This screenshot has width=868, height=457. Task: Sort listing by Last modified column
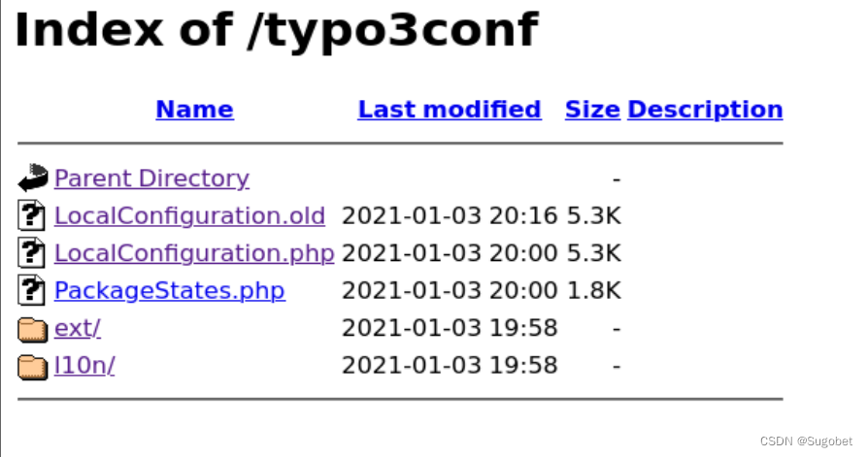click(450, 110)
